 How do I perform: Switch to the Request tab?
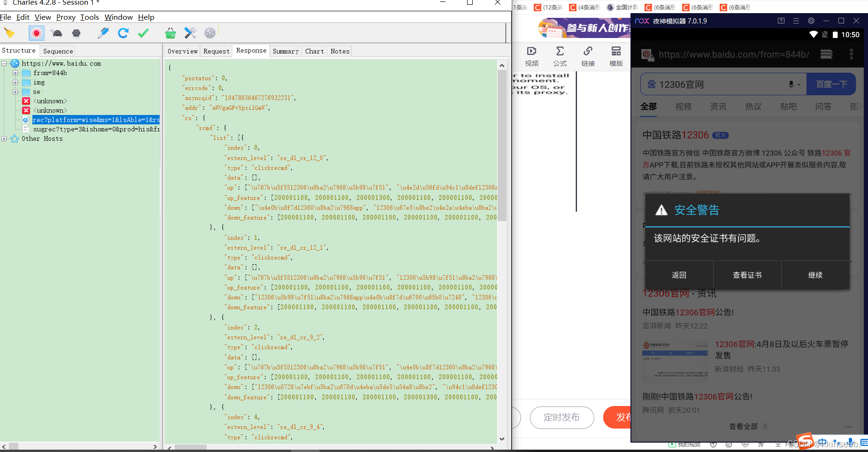[x=216, y=51]
